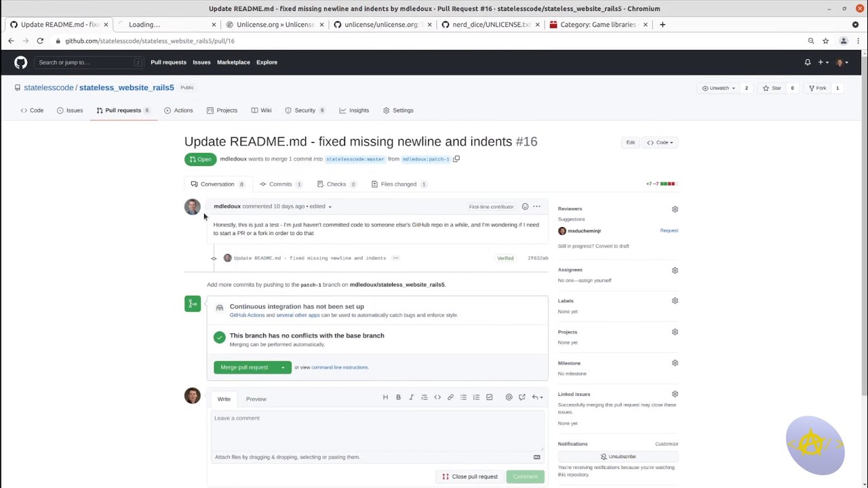The image size is (868, 488).
Task: Insert heading text in comment toolbar
Action: point(385,397)
